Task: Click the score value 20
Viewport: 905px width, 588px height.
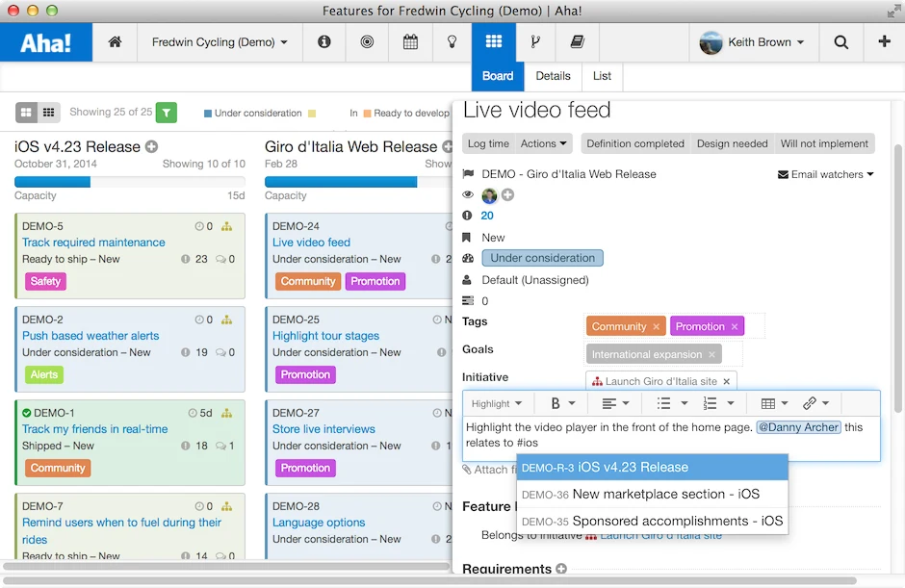Action: (487, 216)
